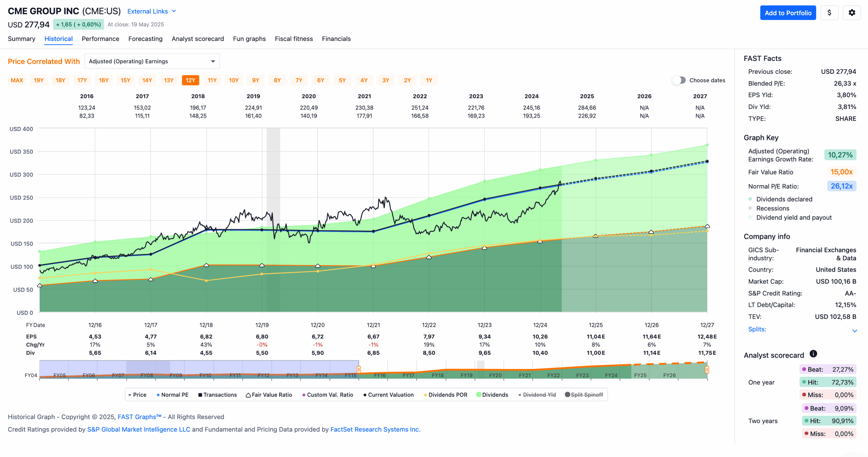Enable the Choose dates switch
This screenshot has width=868, height=457.
679,80
